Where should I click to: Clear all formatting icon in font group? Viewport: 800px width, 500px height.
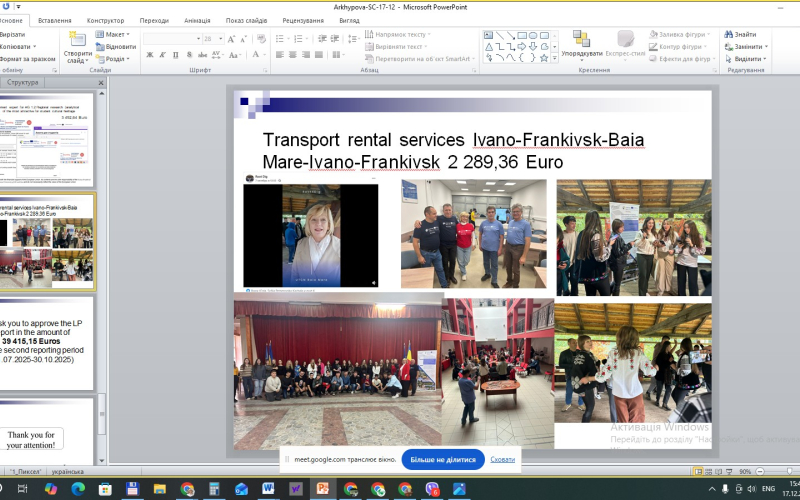point(261,39)
